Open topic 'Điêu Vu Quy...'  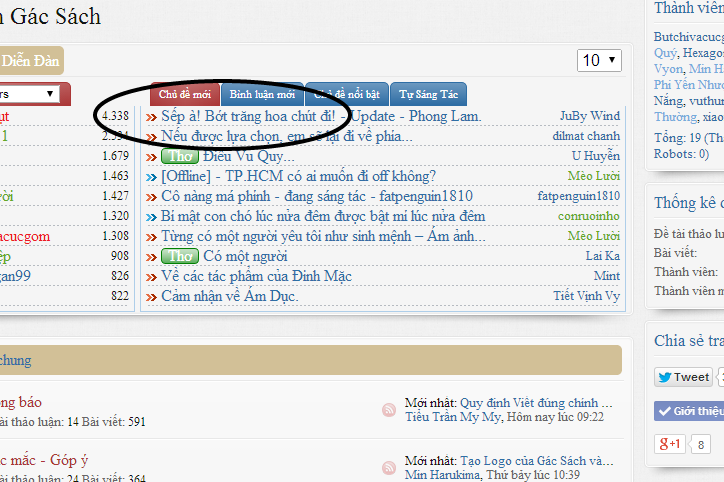click(249, 156)
